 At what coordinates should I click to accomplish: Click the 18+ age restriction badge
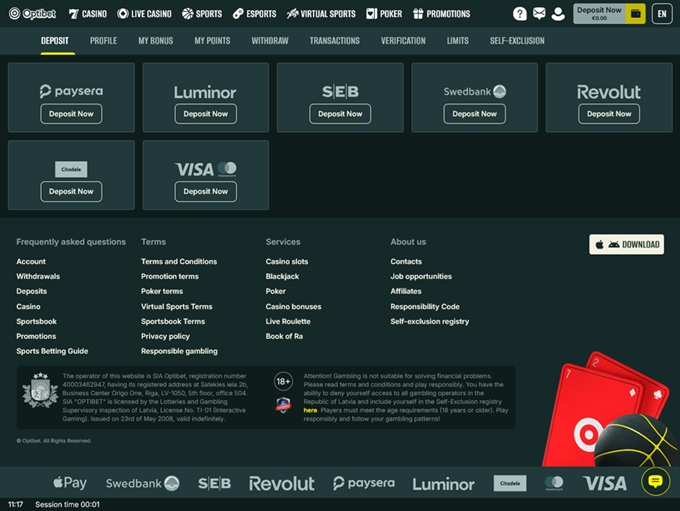coord(283,381)
